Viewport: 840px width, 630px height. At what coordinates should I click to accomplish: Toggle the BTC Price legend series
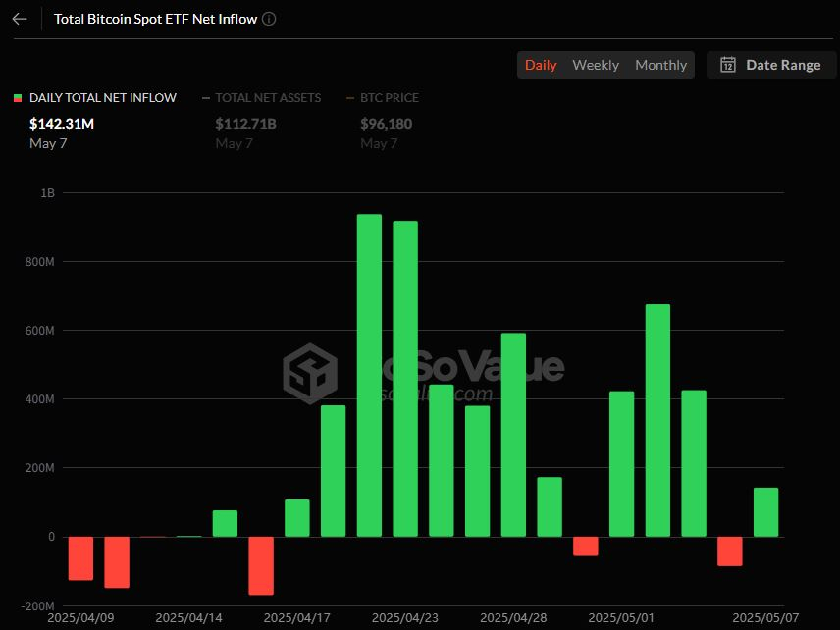pos(389,98)
